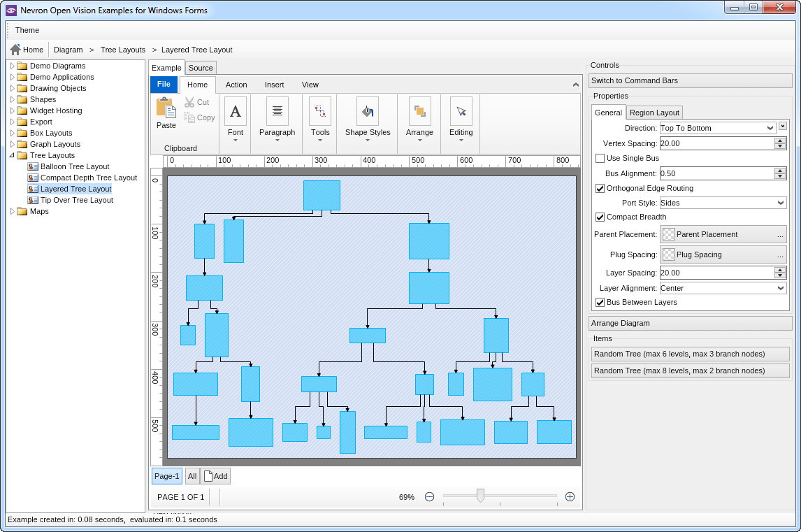Click Switch to Command Bars button
The height and width of the screenshot is (532, 801).
click(x=689, y=80)
